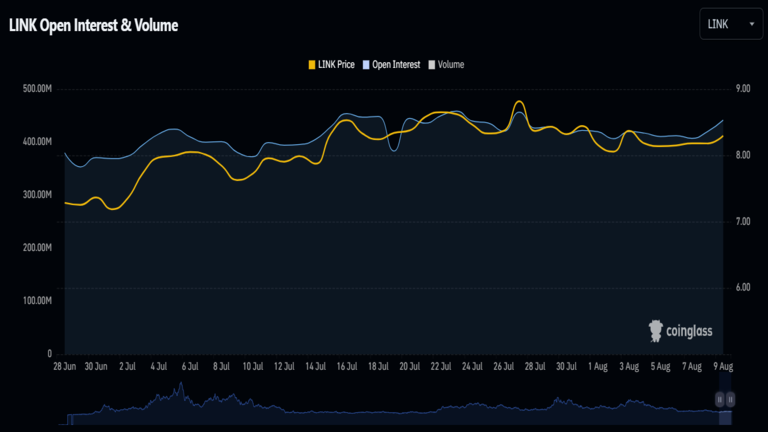This screenshot has width=768, height=432.
Task: Toggle the Open Interest legend entry
Action: [x=391, y=65]
